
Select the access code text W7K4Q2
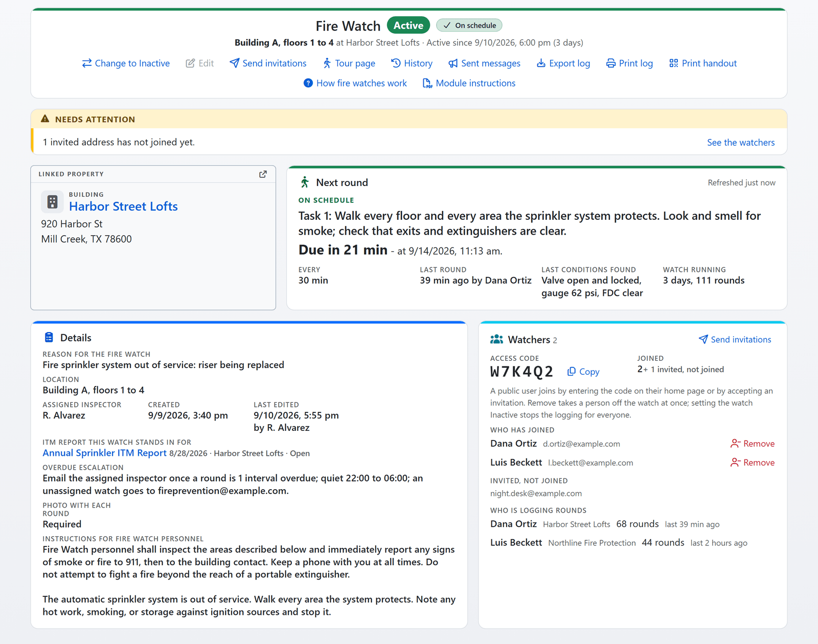522,372
